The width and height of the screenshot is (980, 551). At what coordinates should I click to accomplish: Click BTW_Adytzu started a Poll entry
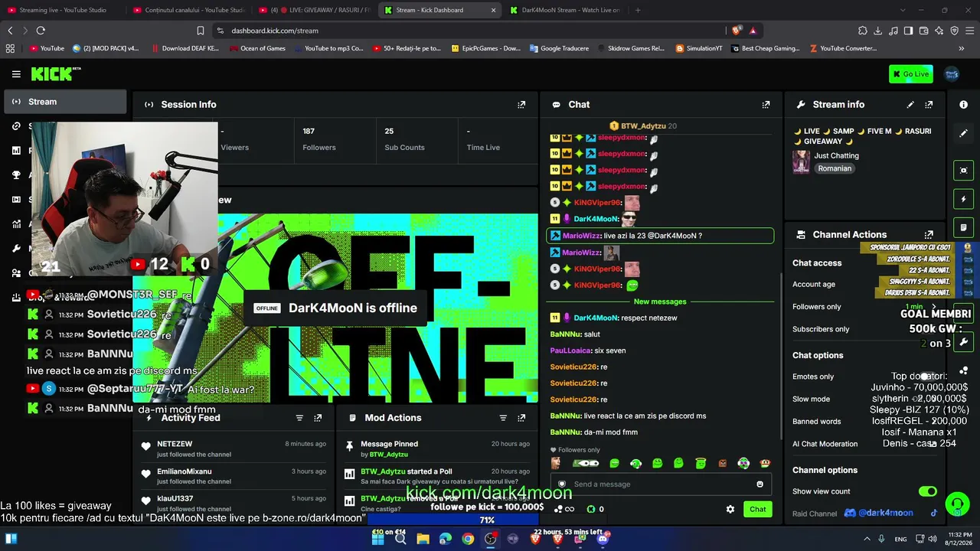436,476
